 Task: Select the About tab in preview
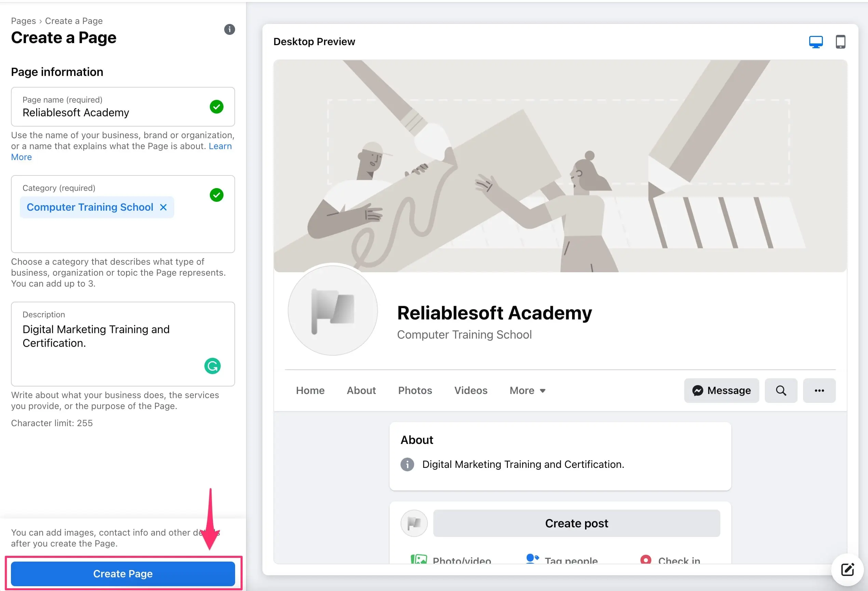[361, 390]
